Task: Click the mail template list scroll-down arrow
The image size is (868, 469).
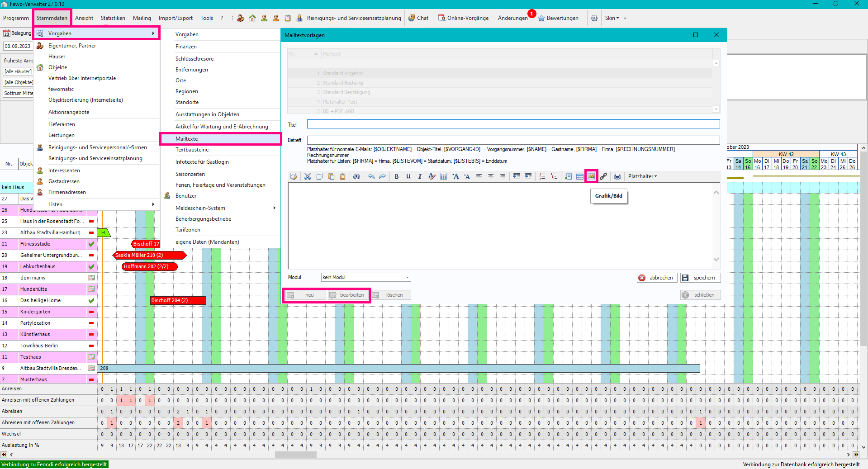Action: [x=716, y=109]
